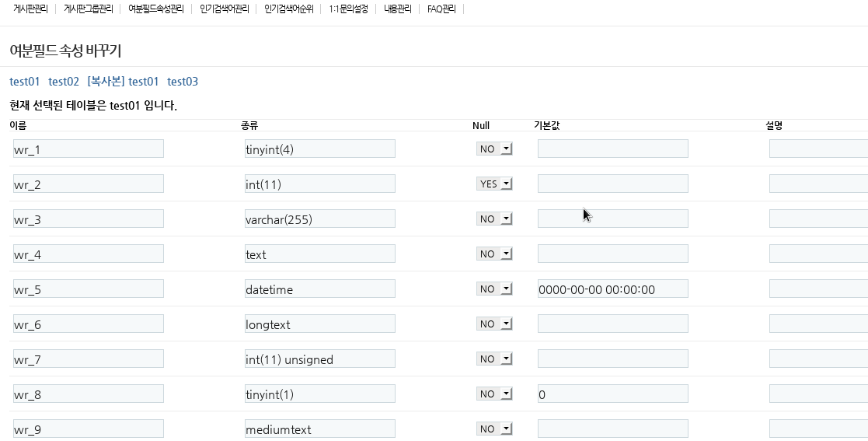Click the varchar(255) type field
Viewport: 868px width, 441px height.
319,219
